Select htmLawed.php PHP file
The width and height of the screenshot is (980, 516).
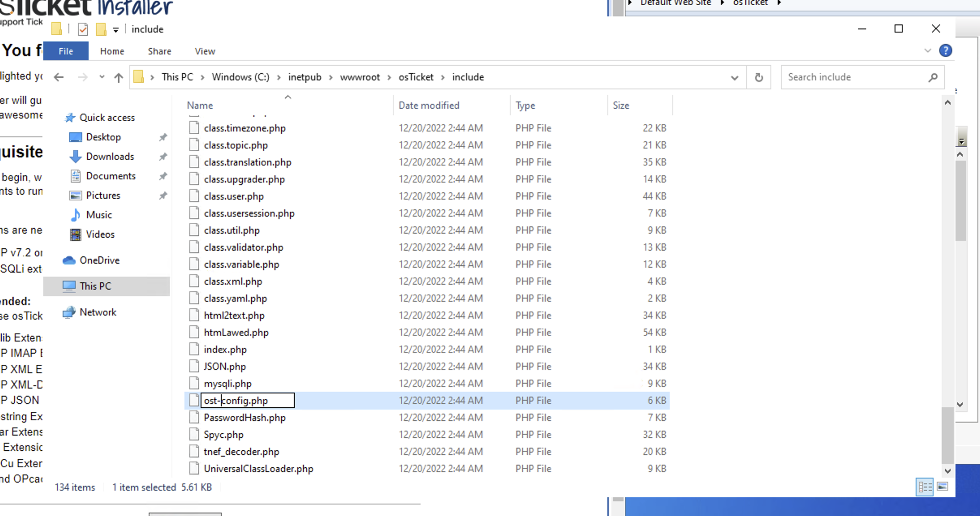[236, 331]
